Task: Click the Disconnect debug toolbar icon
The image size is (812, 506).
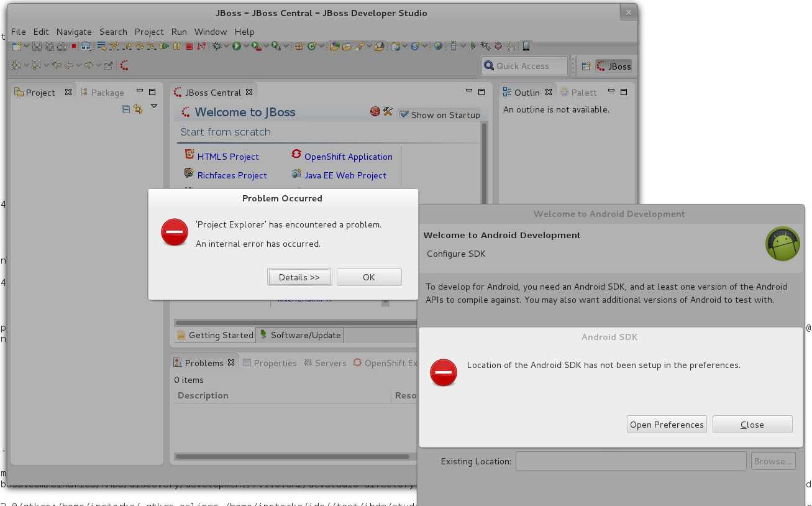Action: (201, 46)
